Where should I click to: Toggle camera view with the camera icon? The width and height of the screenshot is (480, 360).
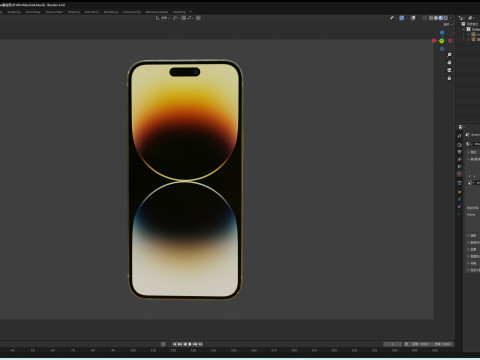coord(449,70)
